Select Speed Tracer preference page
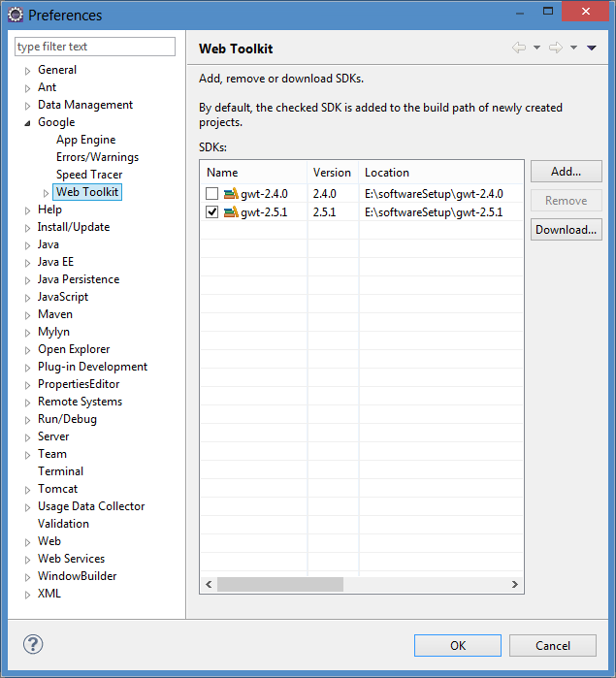The width and height of the screenshot is (616, 678). coord(89,175)
